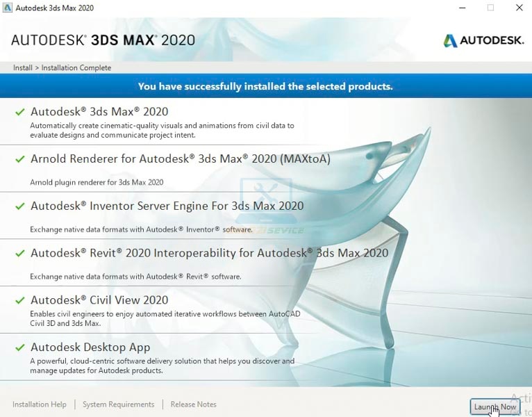Screen dimensions: 532x417
Task: Select the 'Autodesk® 3ds Max® 2020' product title
Action: pos(99,112)
